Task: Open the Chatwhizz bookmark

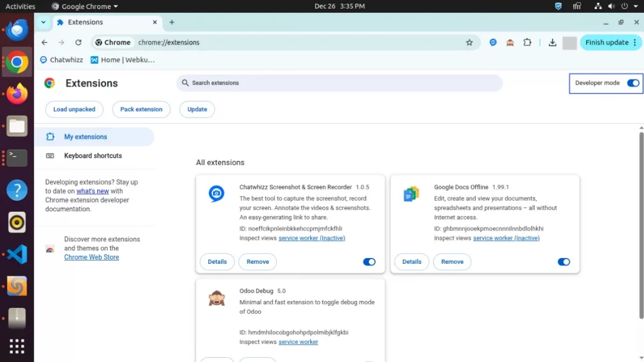Action: point(62,60)
